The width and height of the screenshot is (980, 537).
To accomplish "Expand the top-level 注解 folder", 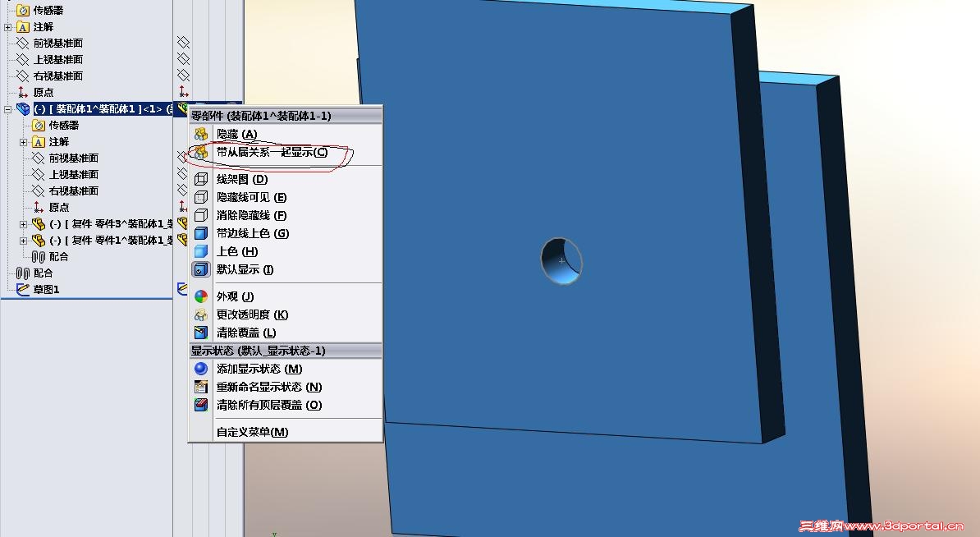I will click(7, 27).
